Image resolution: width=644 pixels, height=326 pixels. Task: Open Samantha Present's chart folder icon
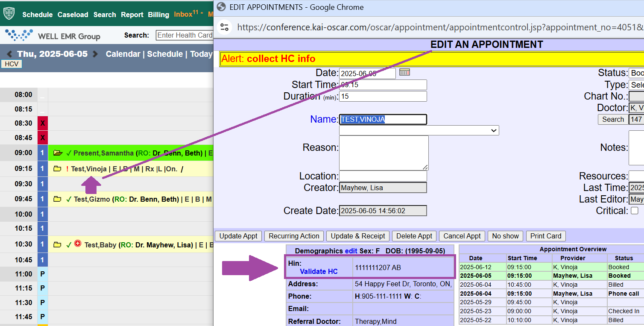tap(58, 153)
